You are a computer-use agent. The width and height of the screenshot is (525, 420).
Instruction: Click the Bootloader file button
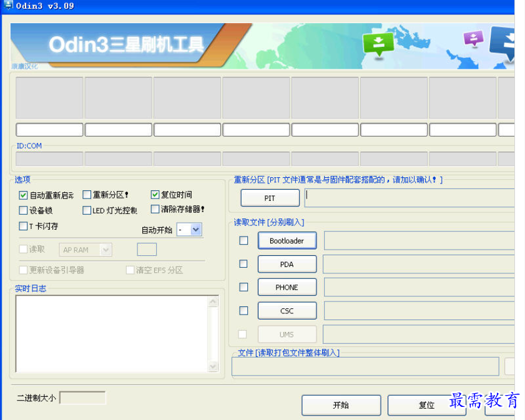287,241
